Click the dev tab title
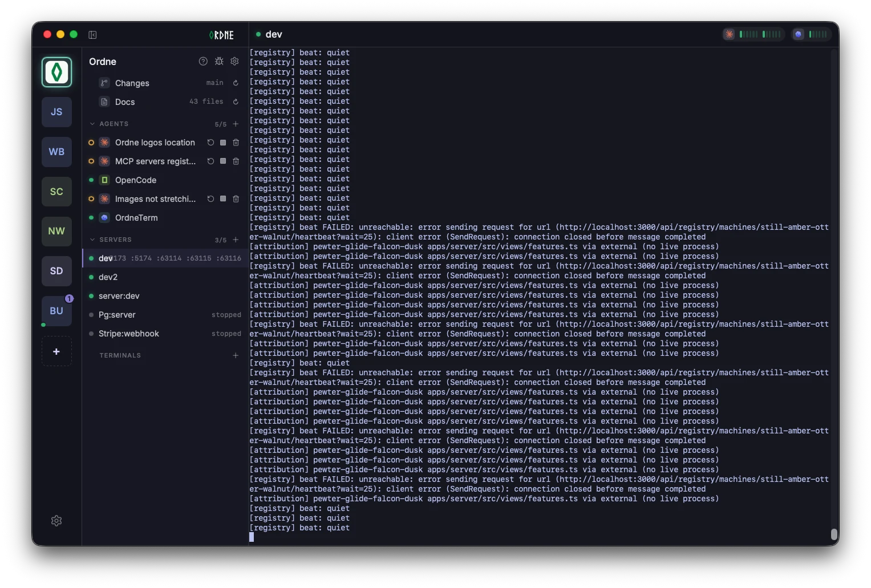The width and height of the screenshot is (871, 588). point(274,34)
